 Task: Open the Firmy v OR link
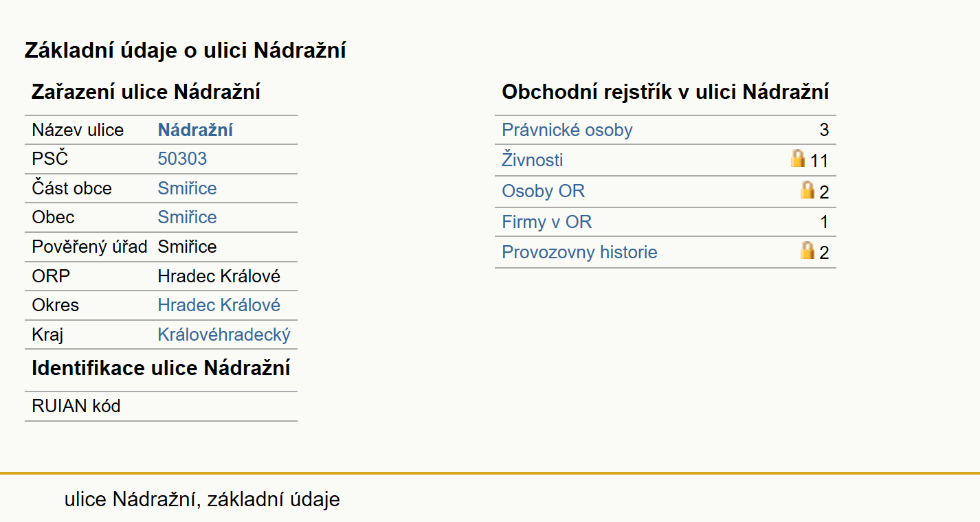click(x=546, y=222)
